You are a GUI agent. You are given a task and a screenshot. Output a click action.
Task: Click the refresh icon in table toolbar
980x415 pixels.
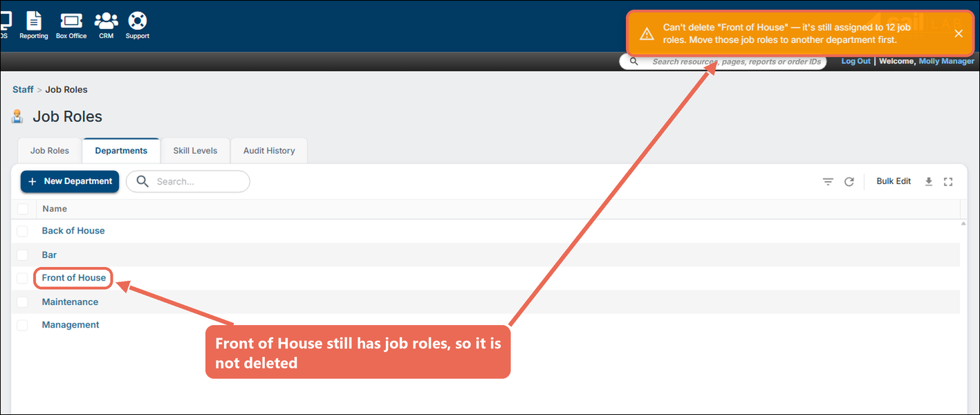849,182
